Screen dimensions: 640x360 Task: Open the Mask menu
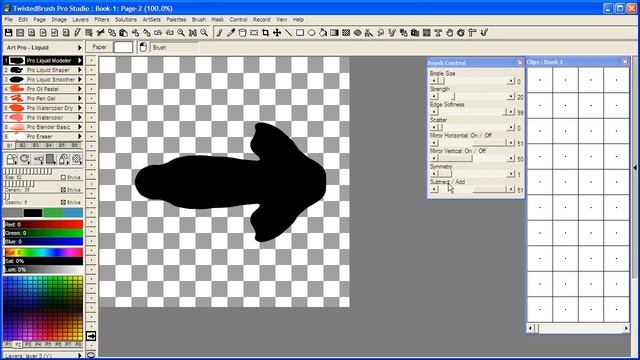tap(217, 20)
